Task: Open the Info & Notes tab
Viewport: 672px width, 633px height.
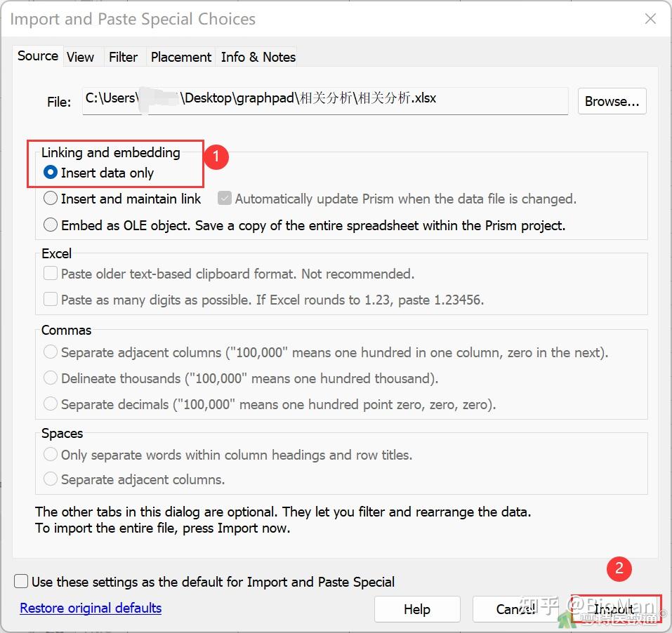Action: pos(258,57)
